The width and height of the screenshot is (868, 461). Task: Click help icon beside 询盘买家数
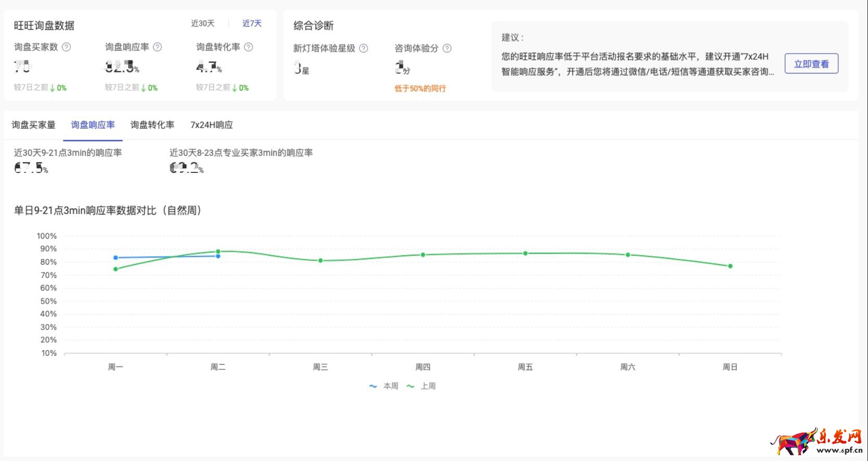(67, 47)
